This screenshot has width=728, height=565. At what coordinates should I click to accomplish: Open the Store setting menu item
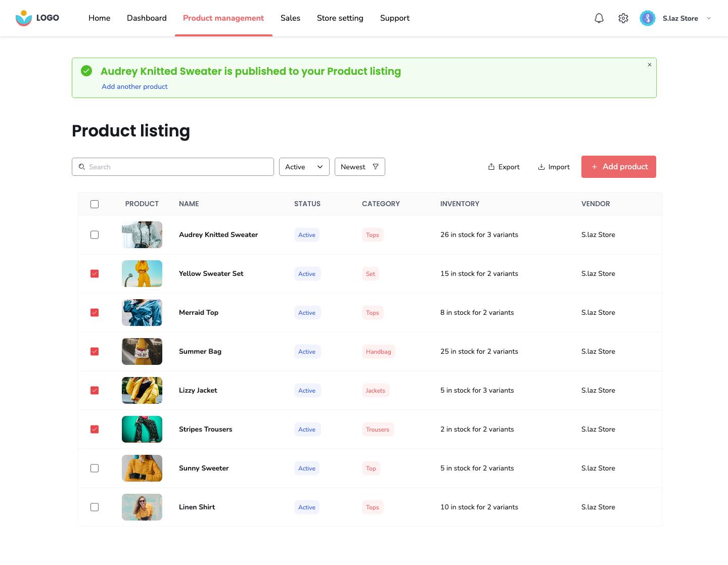tap(340, 18)
